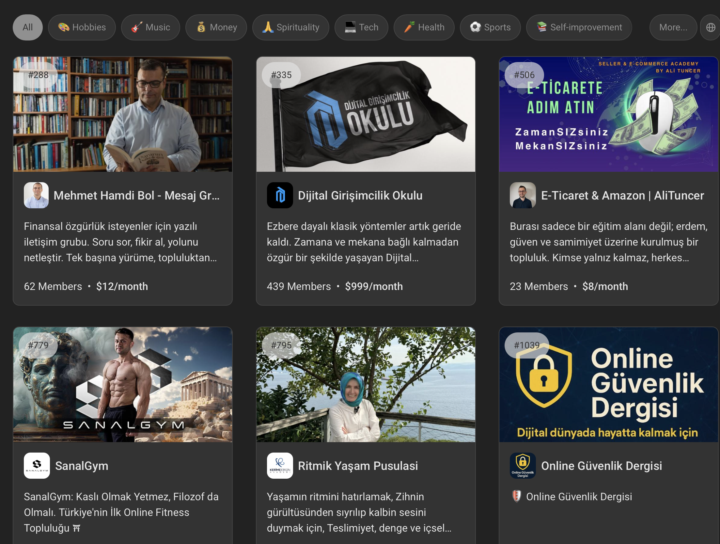The width and height of the screenshot is (720, 544).
Task: Click the shield icon in Online Güvenlik description
Action: pos(517,496)
